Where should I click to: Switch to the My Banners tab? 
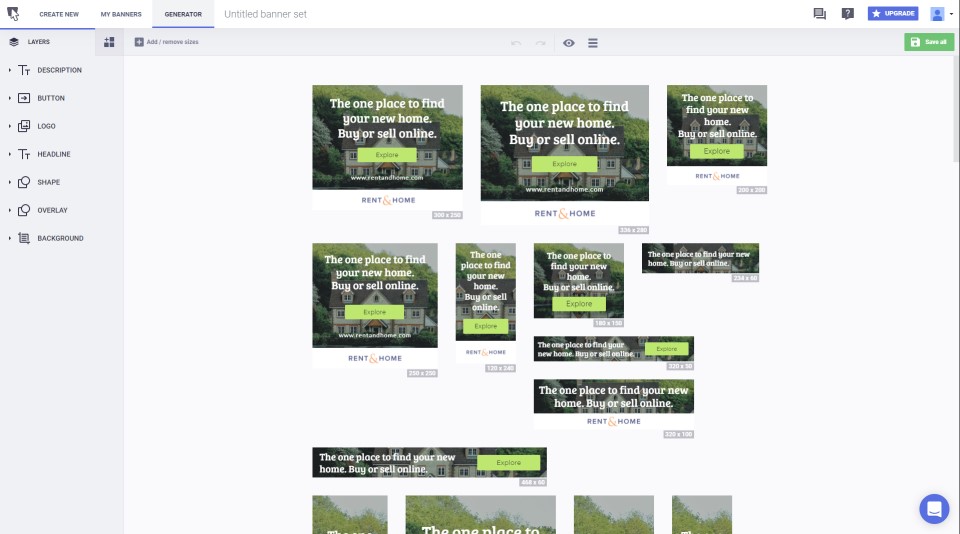(x=121, y=14)
